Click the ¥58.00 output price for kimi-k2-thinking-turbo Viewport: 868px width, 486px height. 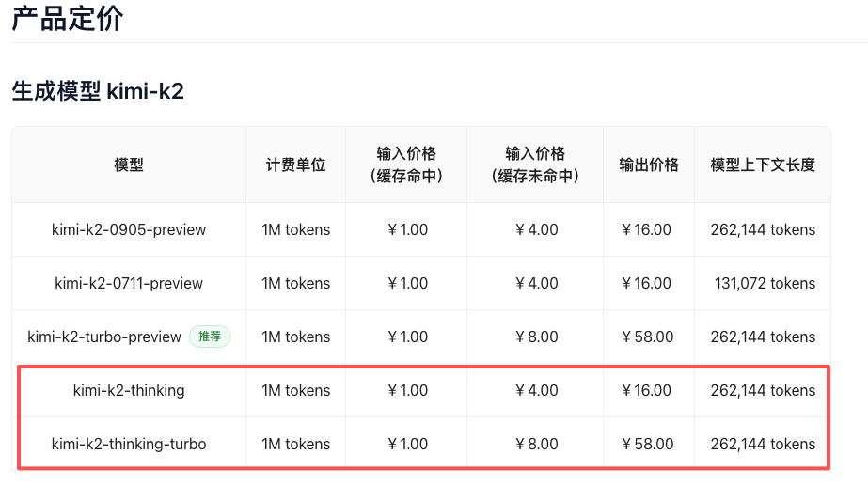point(648,444)
